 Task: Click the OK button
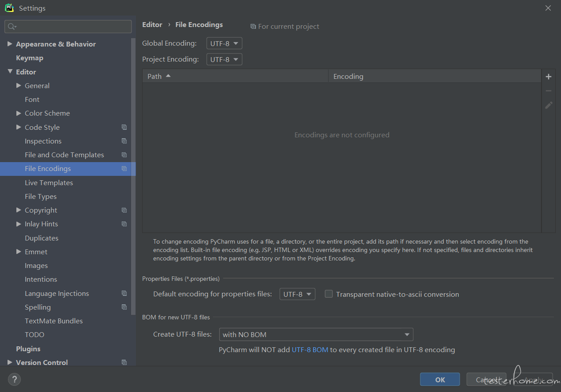point(440,380)
